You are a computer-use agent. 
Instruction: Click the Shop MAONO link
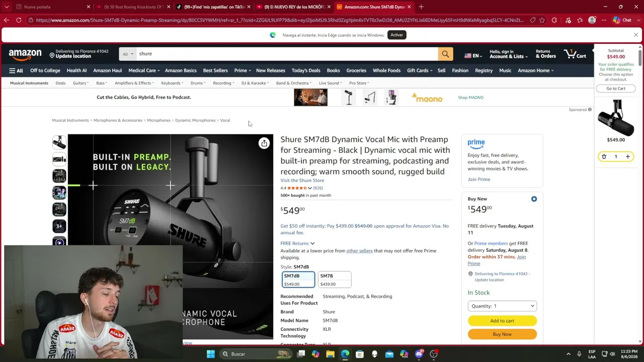click(x=470, y=98)
